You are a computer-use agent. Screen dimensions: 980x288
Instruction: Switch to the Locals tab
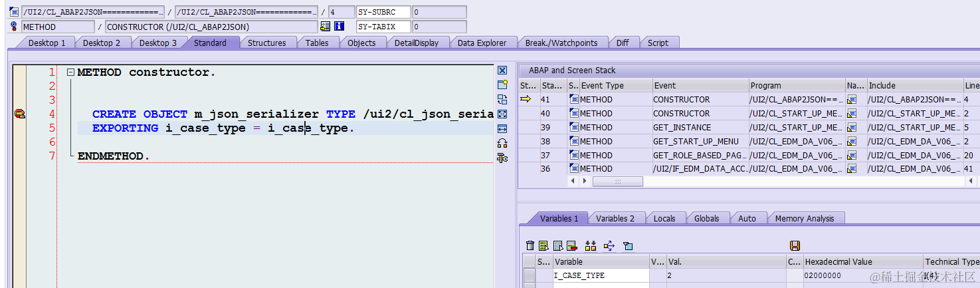coord(664,218)
